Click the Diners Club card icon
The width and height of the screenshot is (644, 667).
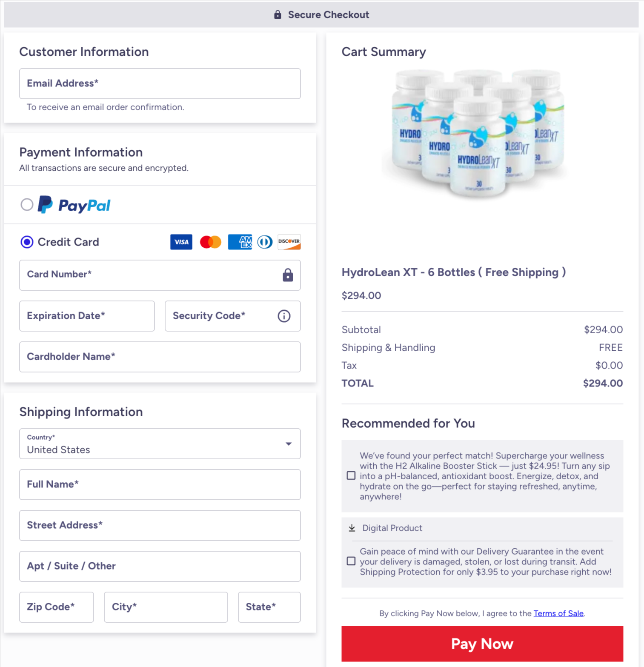(265, 242)
